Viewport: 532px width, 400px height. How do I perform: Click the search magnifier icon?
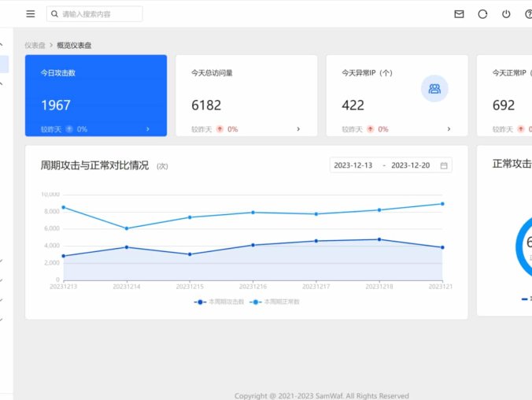pos(54,14)
